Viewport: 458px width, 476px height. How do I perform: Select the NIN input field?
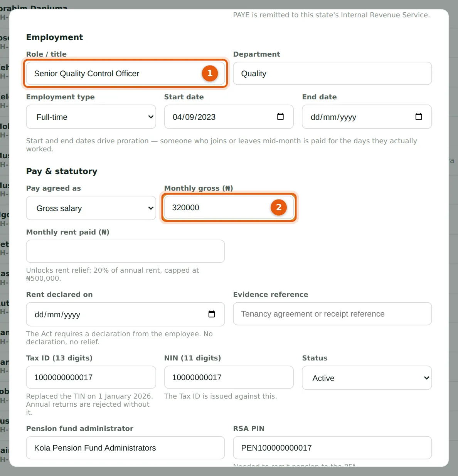coord(229,377)
